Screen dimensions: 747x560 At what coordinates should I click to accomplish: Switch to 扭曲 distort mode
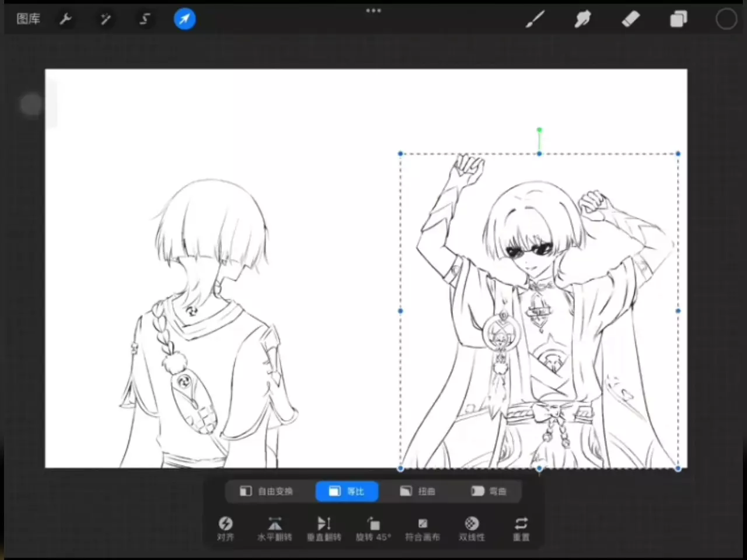tap(418, 491)
